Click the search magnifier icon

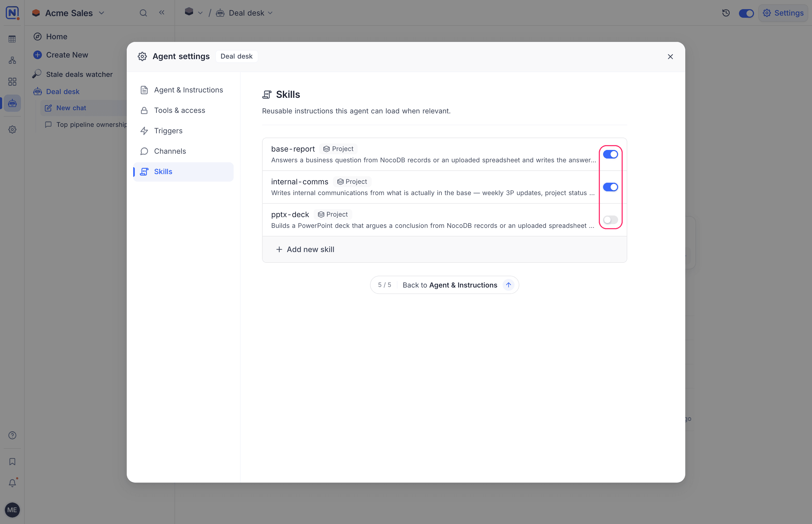[x=143, y=13]
